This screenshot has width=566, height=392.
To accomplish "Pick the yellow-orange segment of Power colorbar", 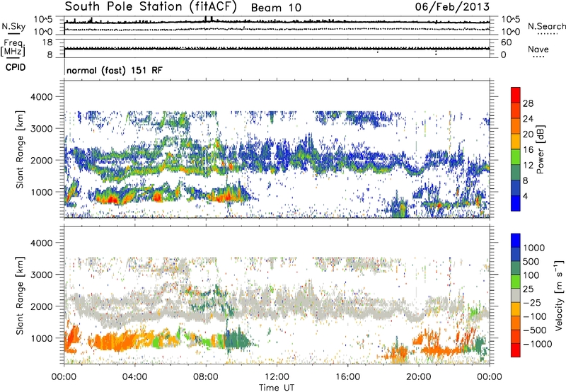I will point(516,142).
